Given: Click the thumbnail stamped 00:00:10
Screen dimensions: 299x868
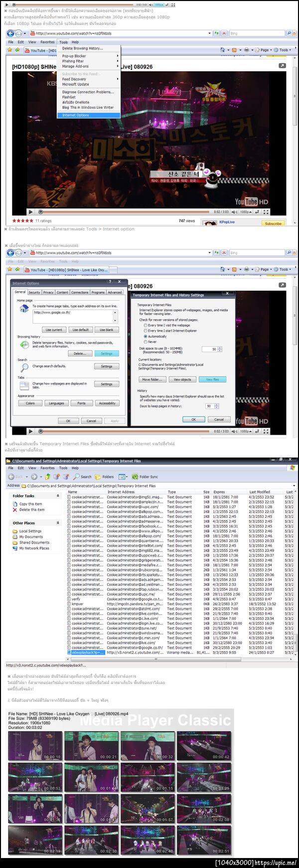Looking at the screenshot, I should (35, 745).
